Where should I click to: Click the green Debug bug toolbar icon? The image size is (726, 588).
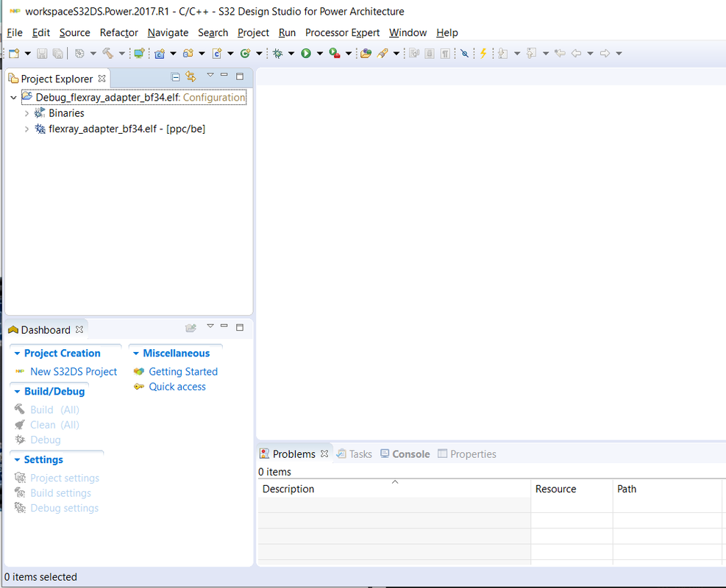pos(278,53)
